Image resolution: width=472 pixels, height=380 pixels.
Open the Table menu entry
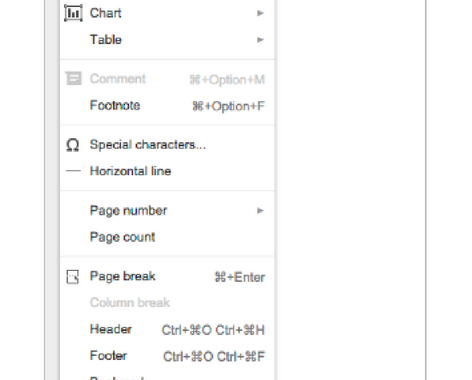pyautogui.click(x=167, y=40)
